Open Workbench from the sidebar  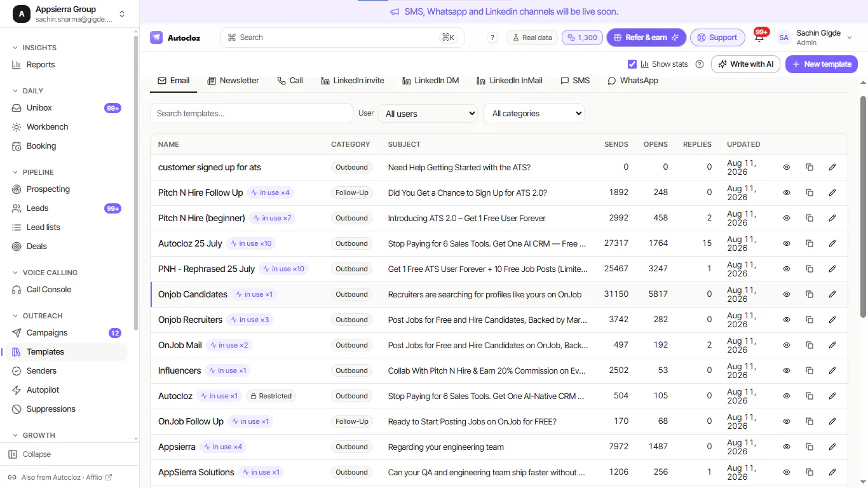click(x=67, y=127)
